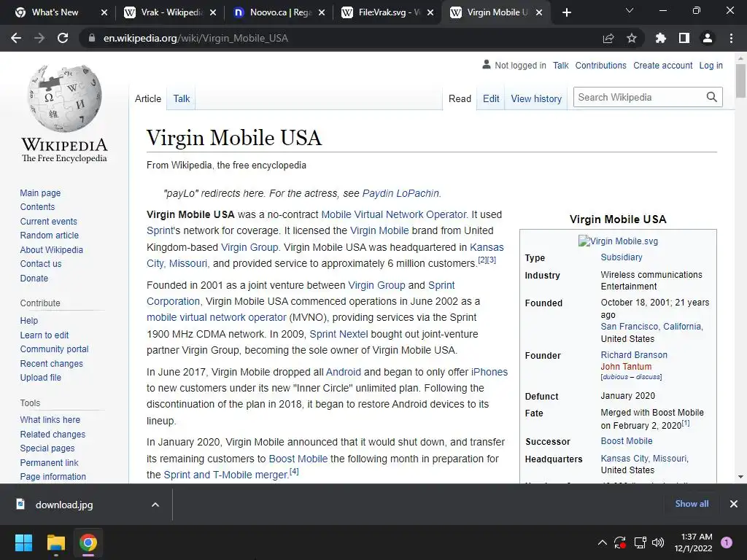
Task: Click the download.jpg file icon
Action: 20,504
